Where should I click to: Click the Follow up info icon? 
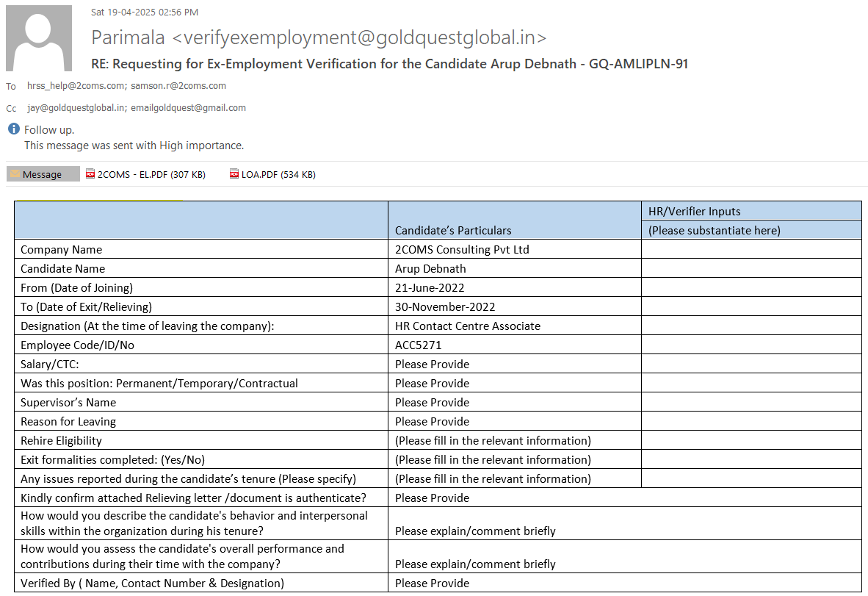click(13, 129)
